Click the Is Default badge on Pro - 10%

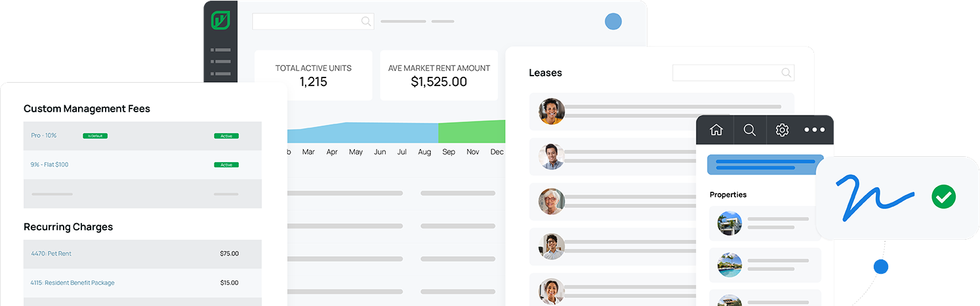point(95,136)
